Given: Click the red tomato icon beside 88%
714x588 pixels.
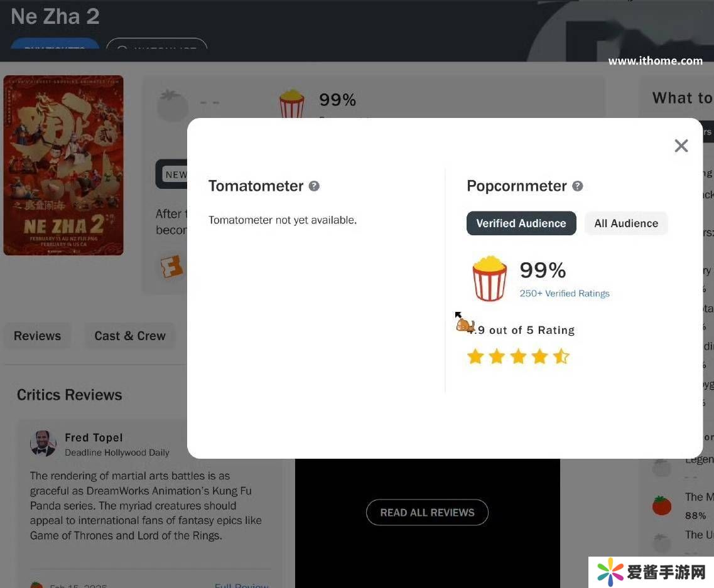Looking at the screenshot, I should point(662,506).
